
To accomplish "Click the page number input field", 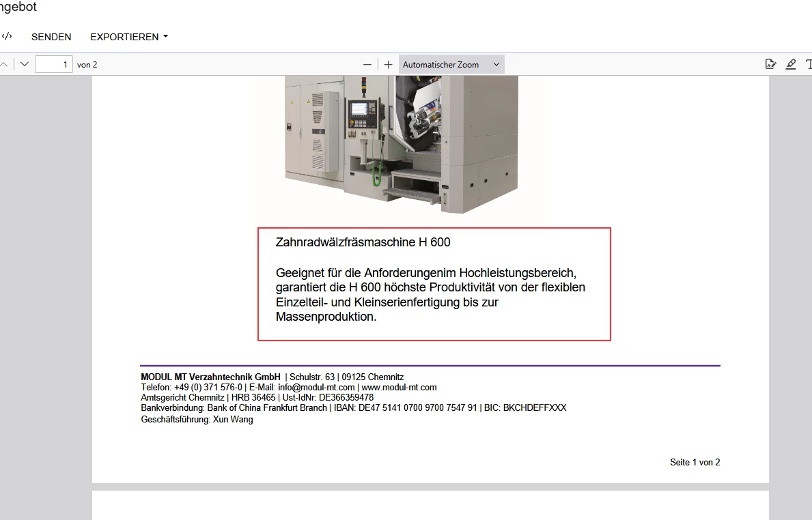I will tap(54, 64).
